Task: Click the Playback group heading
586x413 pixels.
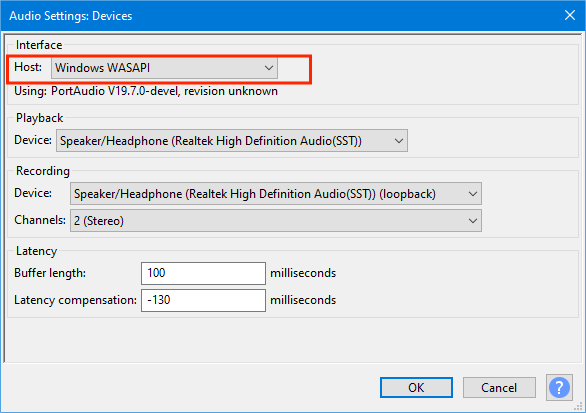Action: [40, 118]
